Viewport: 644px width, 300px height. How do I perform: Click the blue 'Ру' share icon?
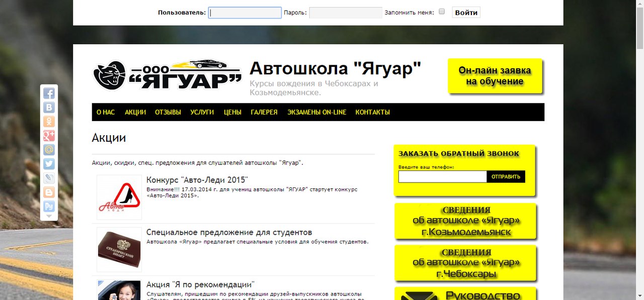[49, 206]
